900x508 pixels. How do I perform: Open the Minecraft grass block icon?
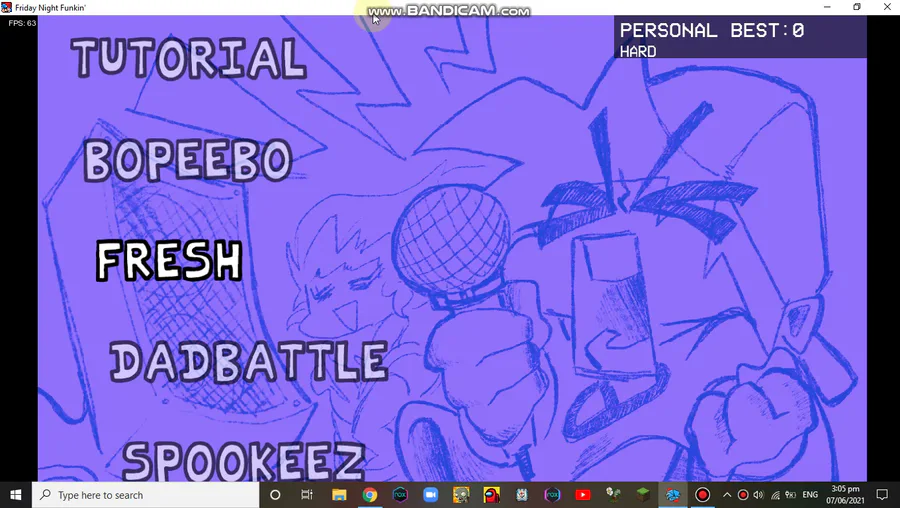(x=643, y=495)
